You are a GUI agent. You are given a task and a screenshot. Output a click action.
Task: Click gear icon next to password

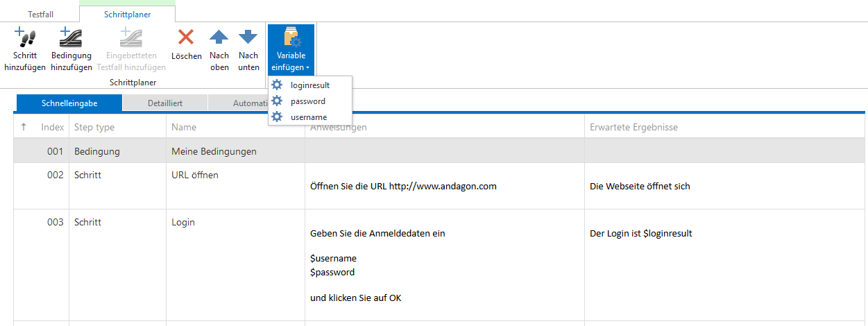(277, 101)
